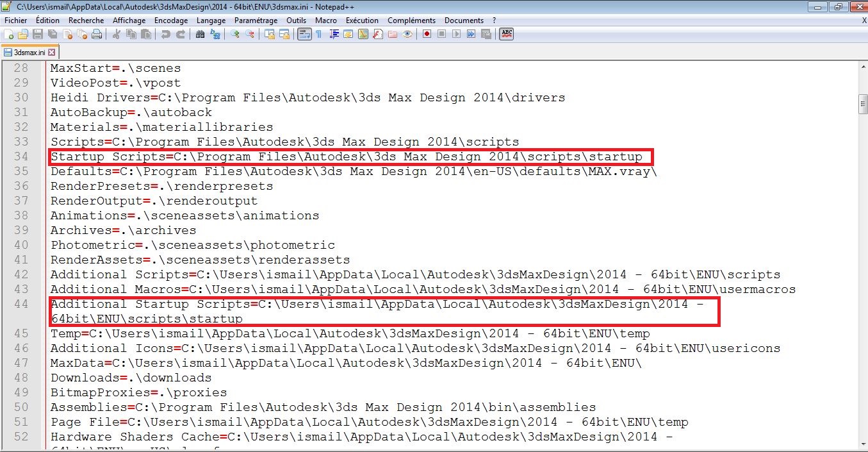Click the 'MaxStart=.\scenes' line

coord(116,68)
